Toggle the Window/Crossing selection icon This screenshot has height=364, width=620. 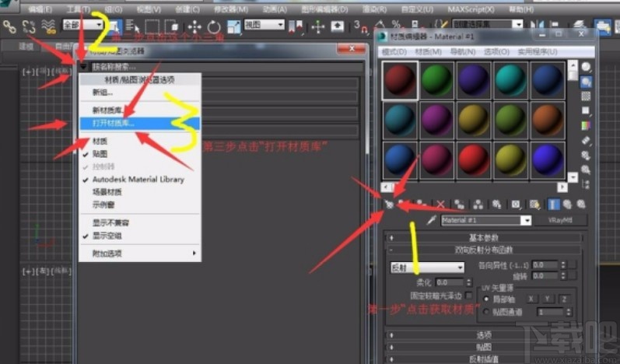point(172,27)
